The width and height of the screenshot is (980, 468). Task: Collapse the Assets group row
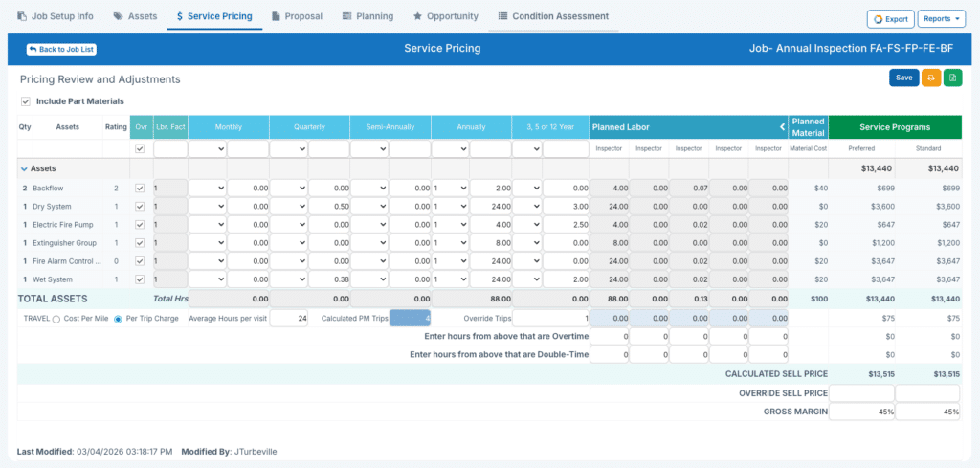(24, 168)
